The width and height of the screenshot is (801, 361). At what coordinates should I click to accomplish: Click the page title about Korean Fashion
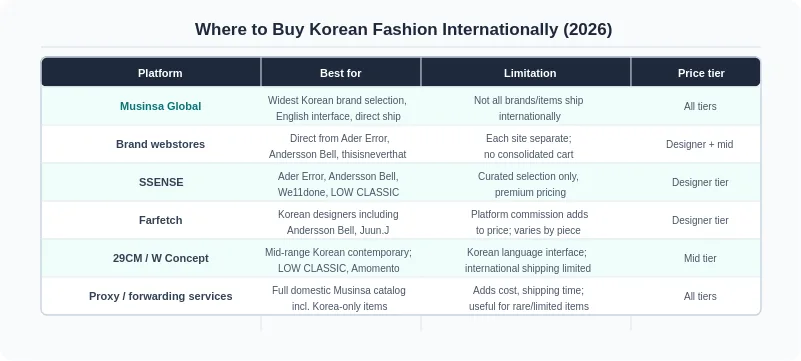pyautogui.click(x=403, y=29)
